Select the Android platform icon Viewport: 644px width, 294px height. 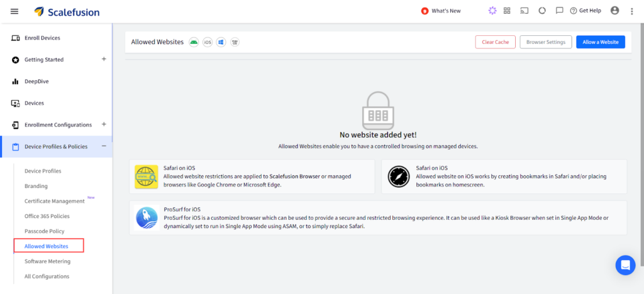(x=194, y=42)
